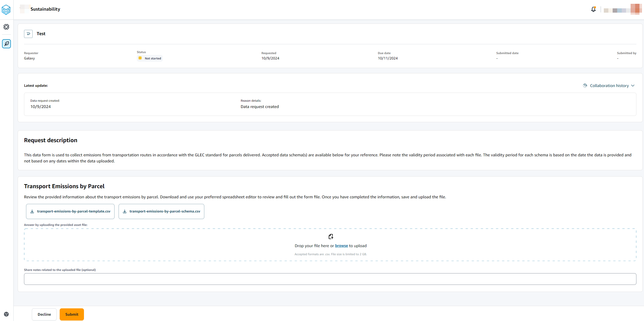The width and height of the screenshot is (644, 321).
Task: Download transport-emissions-by-parcel-schema.csv
Action: [161, 211]
